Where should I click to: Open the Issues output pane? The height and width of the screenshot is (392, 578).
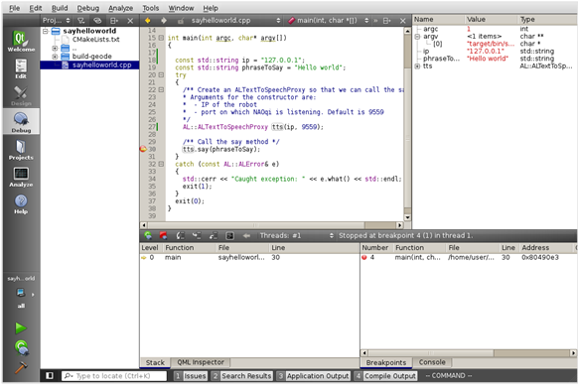(191, 376)
